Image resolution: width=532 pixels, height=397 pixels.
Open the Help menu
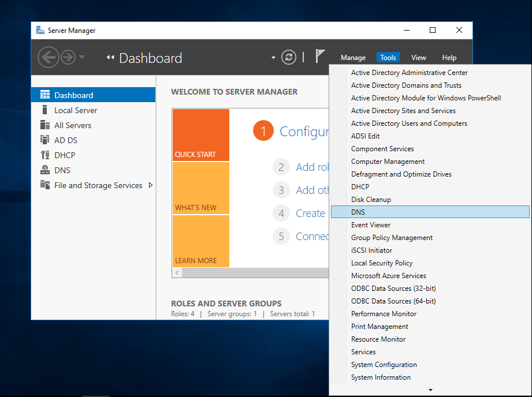point(449,58)
